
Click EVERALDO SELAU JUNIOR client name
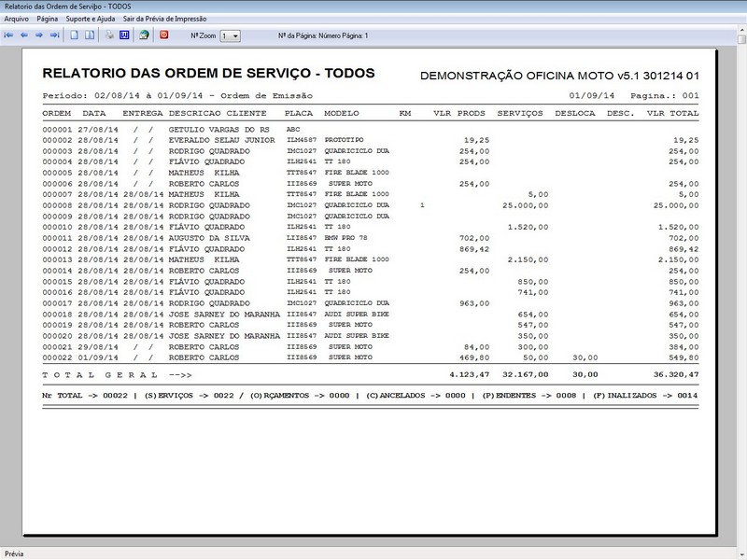(222, 141)
